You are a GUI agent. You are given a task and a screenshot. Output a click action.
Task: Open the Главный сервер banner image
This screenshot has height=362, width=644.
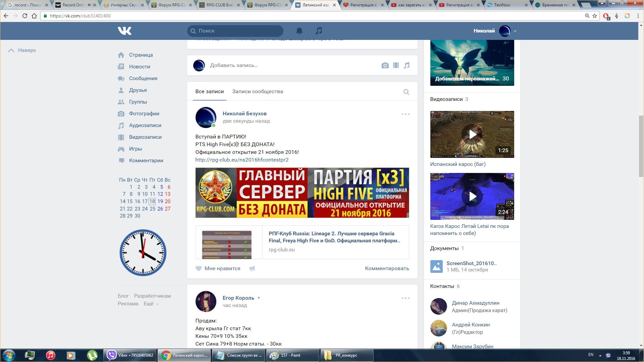(302, 193)
